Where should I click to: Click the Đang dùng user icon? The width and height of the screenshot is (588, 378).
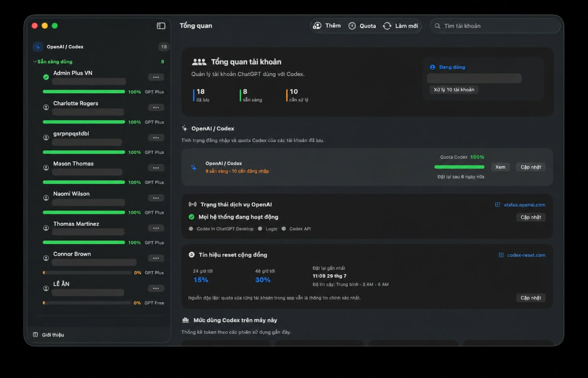click(x=432, y=67)
